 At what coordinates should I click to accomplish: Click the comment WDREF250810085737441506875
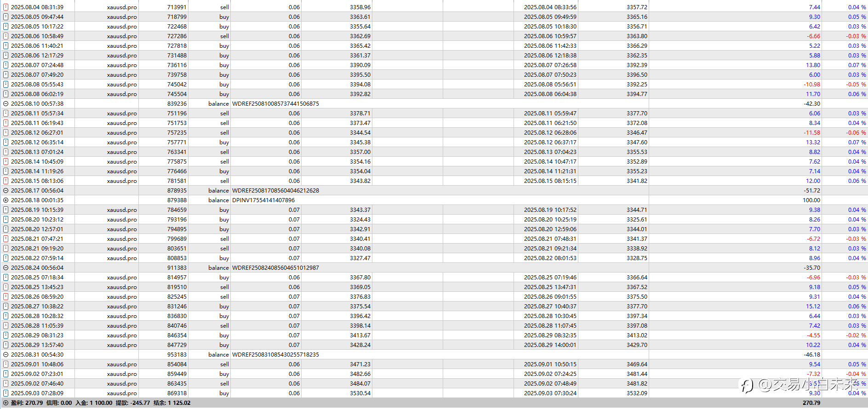coord(275,103)
